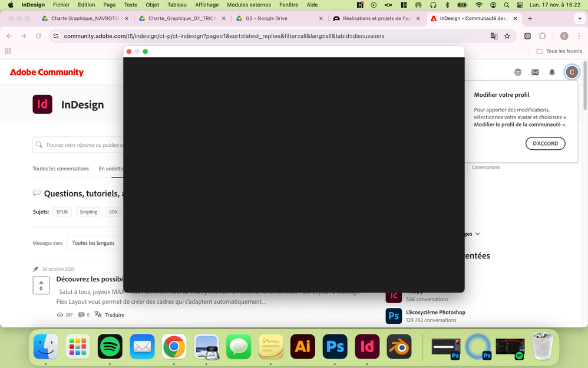Launch Adobe Photoshop from the dock
Image resolution: width=588 pixels, height=368 pixels.
pos(335,346)
